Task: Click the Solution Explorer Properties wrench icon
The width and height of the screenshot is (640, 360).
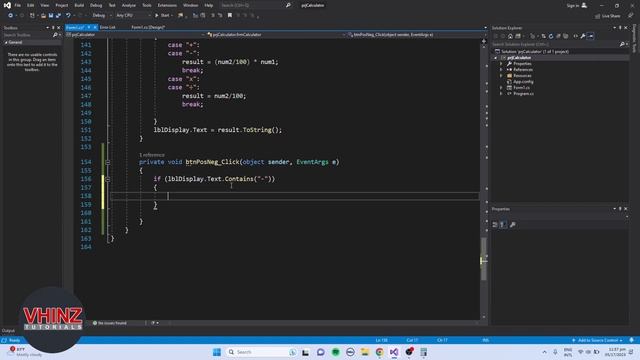Action: click(x=583, y=36)
